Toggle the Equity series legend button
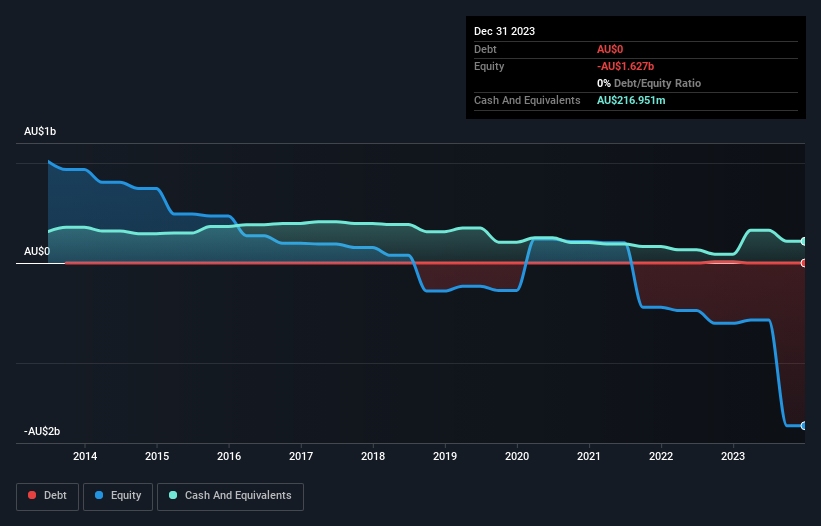The height and width of the screenshot is (526, 821). click(x=118, y=496)
